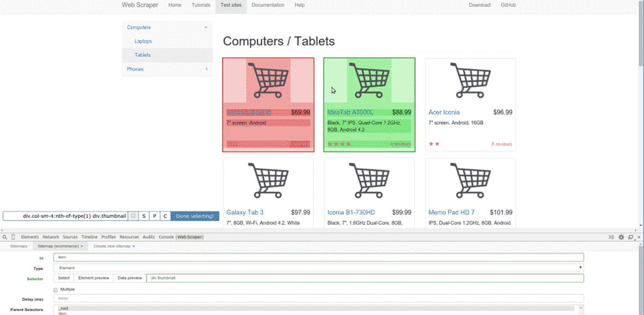Click the Iconia B1-730HD cart image
This screenshot has width=644, height=315.
tap(369, 181)
